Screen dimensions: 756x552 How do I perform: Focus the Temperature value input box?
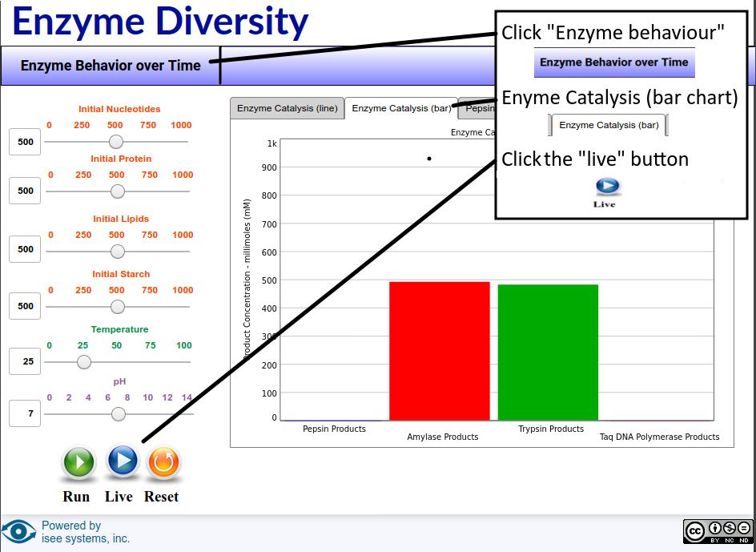26,361
